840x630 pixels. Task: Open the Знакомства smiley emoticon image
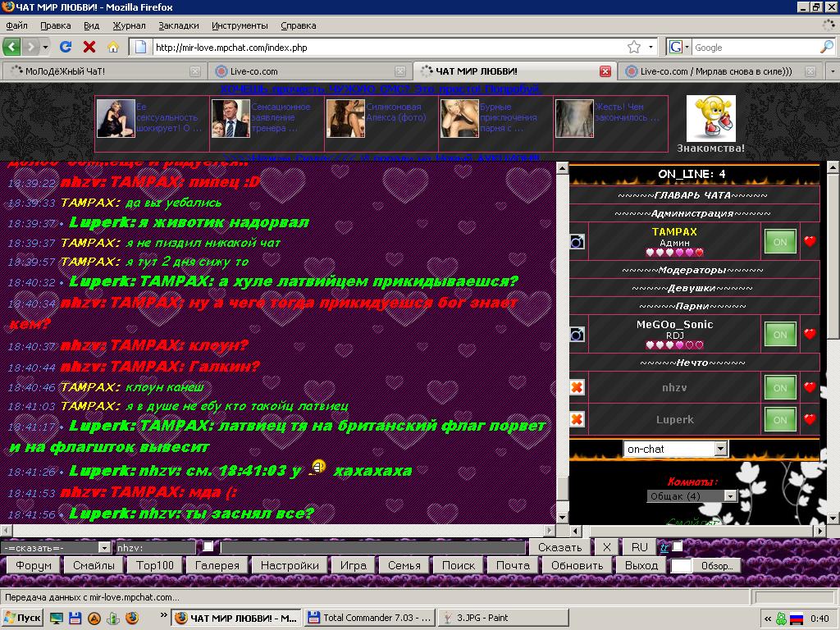click(x=710, y=118)
